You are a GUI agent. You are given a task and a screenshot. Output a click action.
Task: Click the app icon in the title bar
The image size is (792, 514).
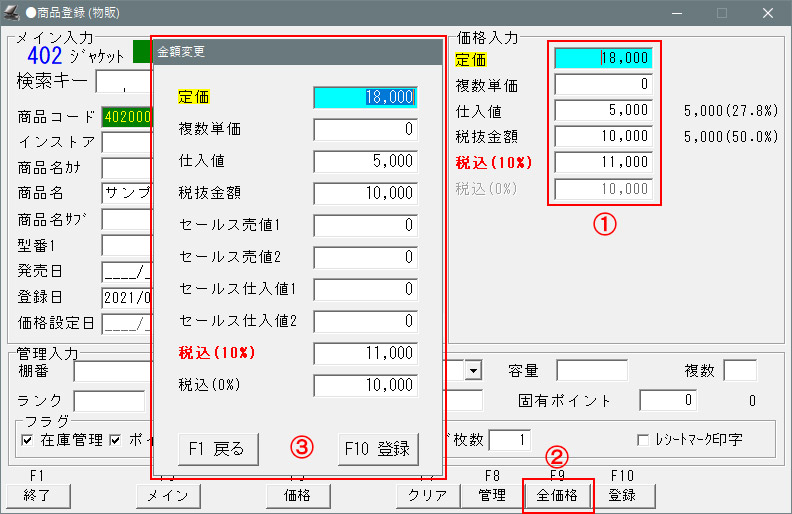tap(14, 14)
